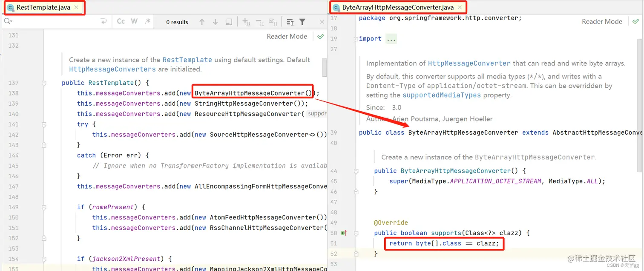
Task: Click AllEncompassingFormHttpMessageConverter on line 147
Action: pos(261,187)
